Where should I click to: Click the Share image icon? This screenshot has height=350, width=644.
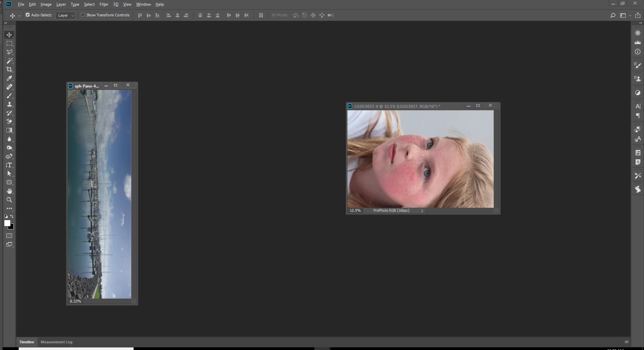[638, 15]
